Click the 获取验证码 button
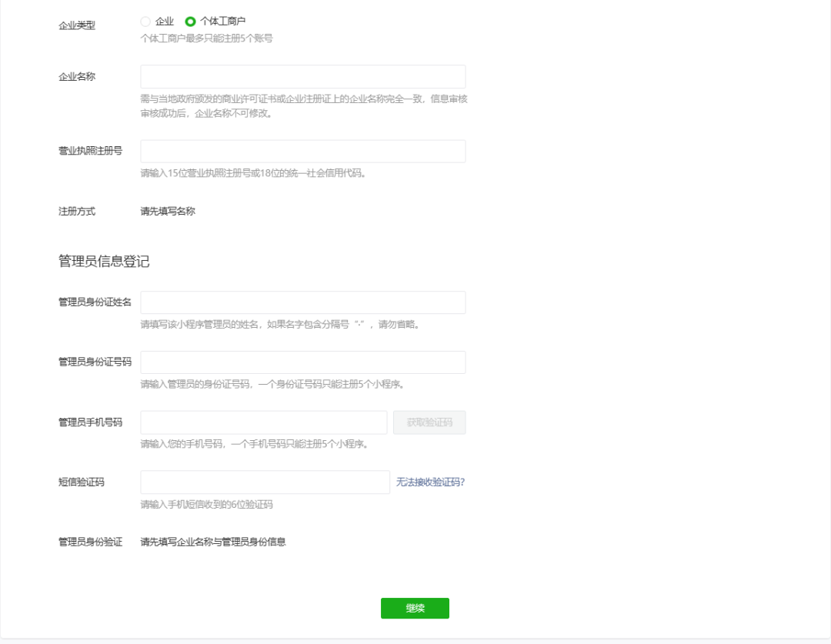 coord(429,422)
